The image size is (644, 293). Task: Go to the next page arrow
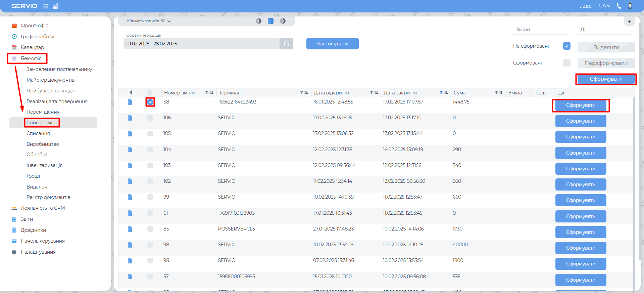(x=283, y=21)
